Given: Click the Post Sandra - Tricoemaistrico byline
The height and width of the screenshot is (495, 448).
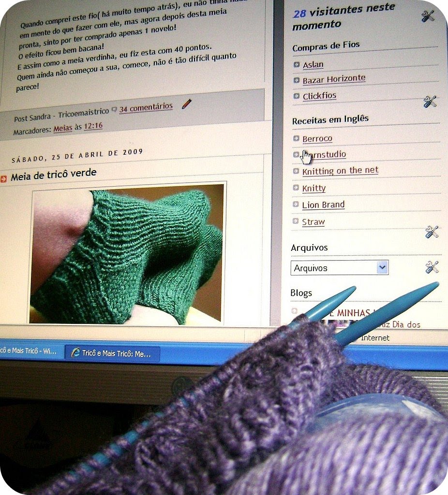Looking at the screenshot, I should 61,114.
